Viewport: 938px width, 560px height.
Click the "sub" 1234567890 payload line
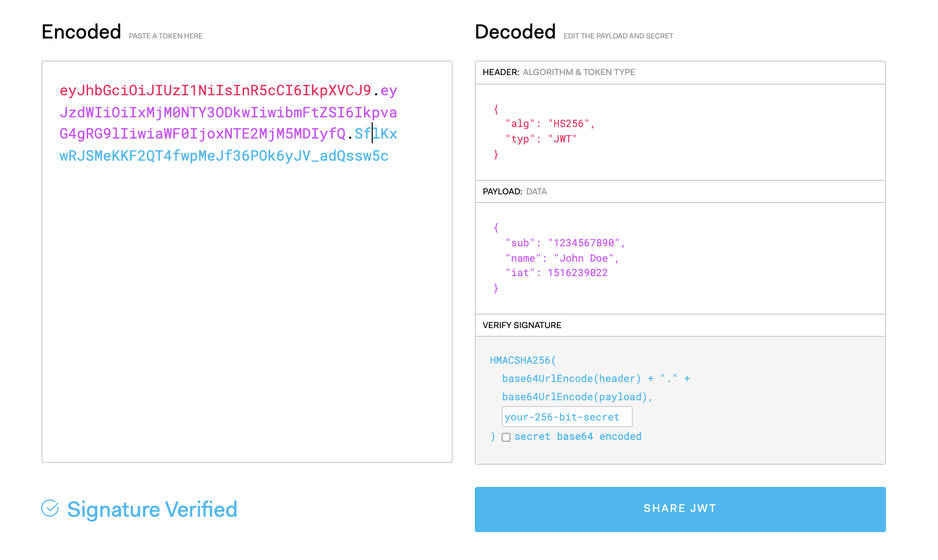(564, 243)
